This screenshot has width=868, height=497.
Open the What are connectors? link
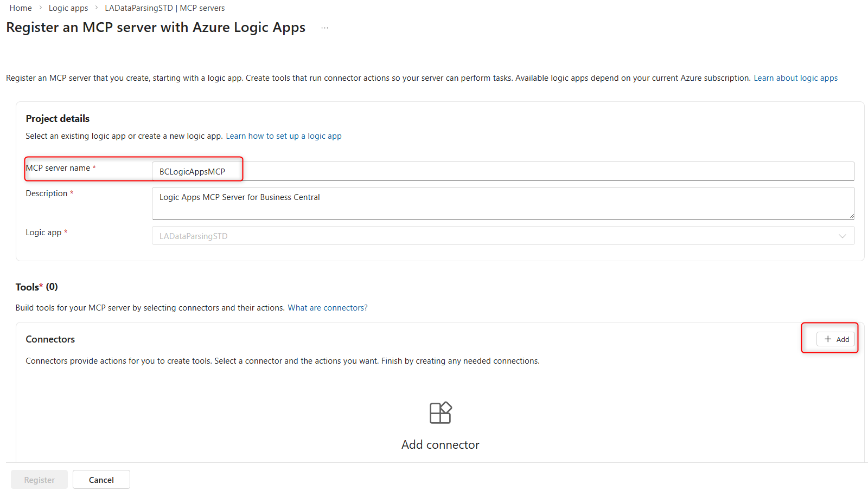click(327, 308)
